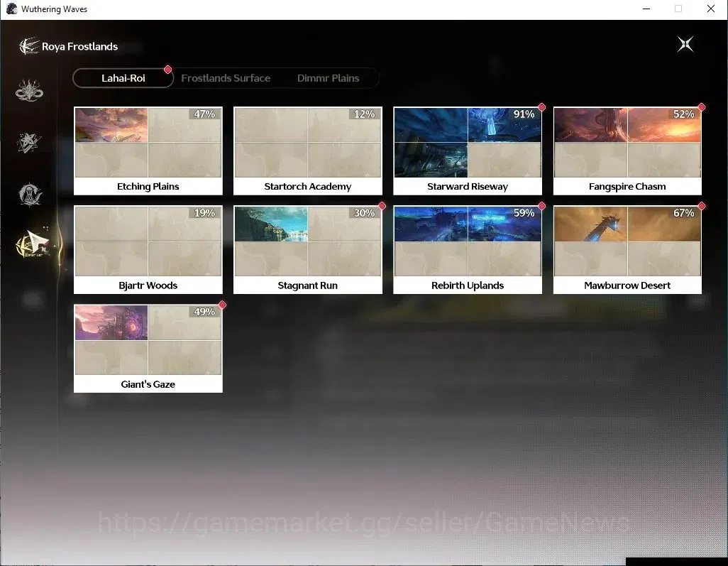Open the Stagnant Run card
The image size is (728, 566).
tap(308, 249)
